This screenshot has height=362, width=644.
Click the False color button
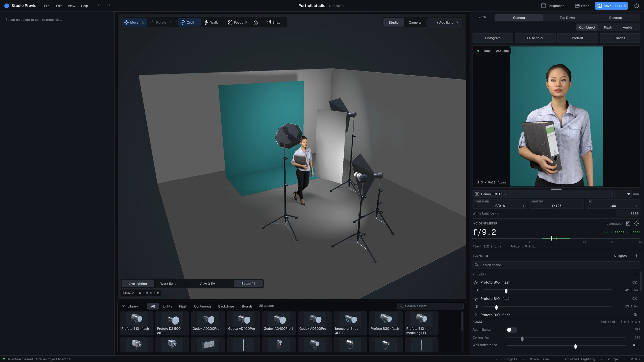point(535,38)
